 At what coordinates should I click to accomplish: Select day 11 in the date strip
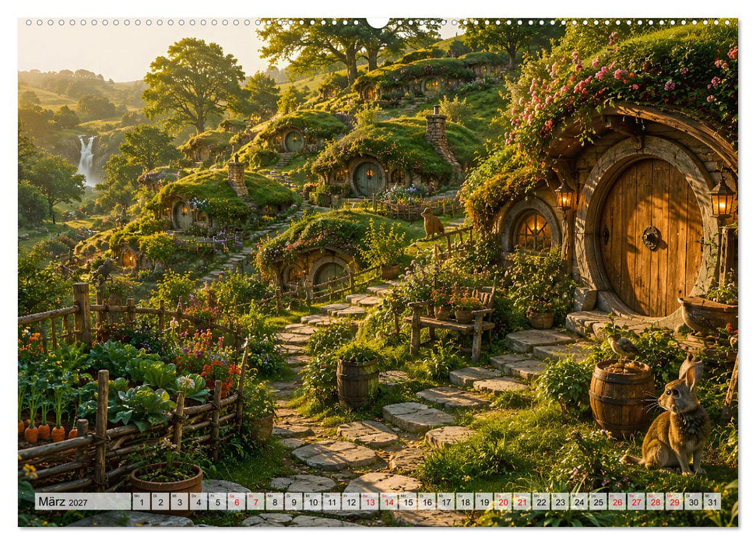click(332, 501)
